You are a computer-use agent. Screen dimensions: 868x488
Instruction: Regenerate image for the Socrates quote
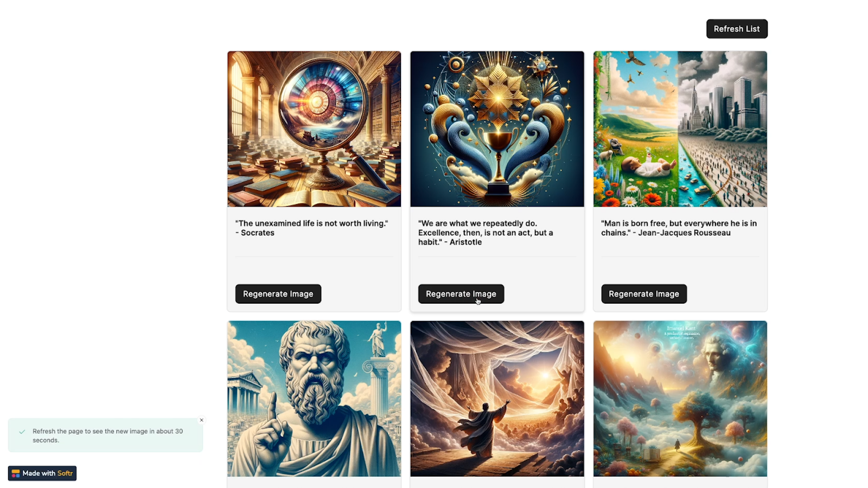click(x=278, y=294)
